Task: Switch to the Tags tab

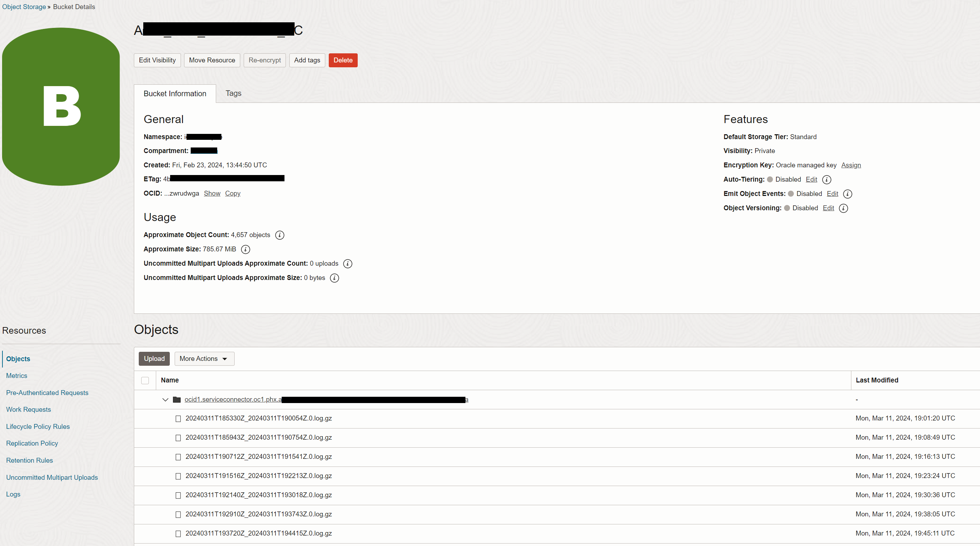Action: click(x=233, y=93)
